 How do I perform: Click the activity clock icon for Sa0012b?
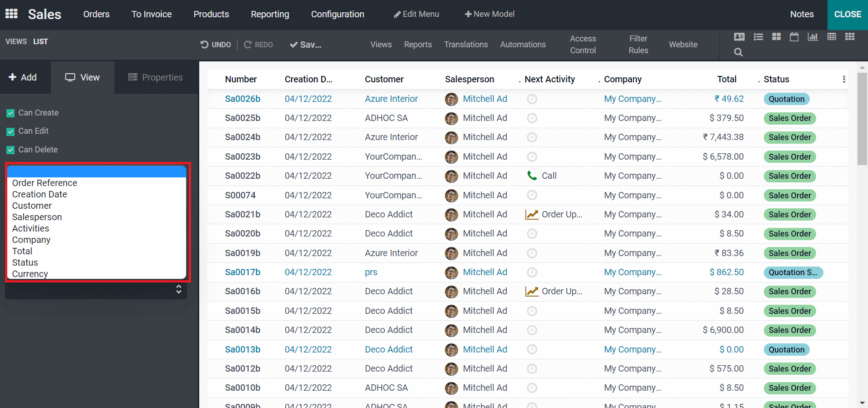(532, 368)
